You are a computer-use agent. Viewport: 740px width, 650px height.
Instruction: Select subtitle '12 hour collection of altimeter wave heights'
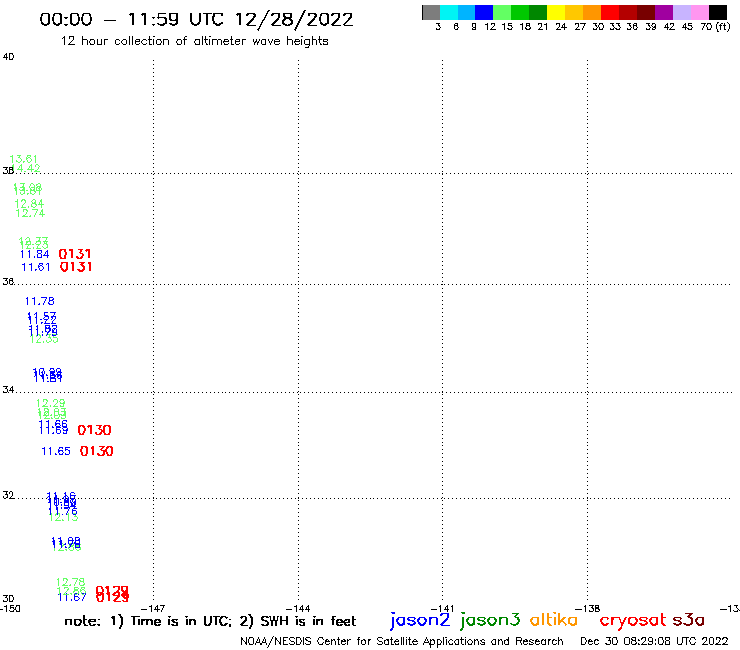pyautogui.click(x=194, y=41)
